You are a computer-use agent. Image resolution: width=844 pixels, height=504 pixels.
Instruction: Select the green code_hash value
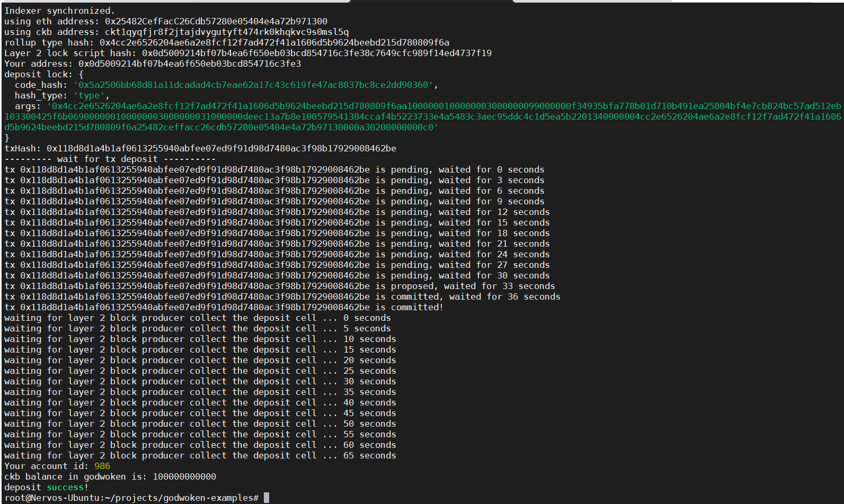tap(253, 85)
